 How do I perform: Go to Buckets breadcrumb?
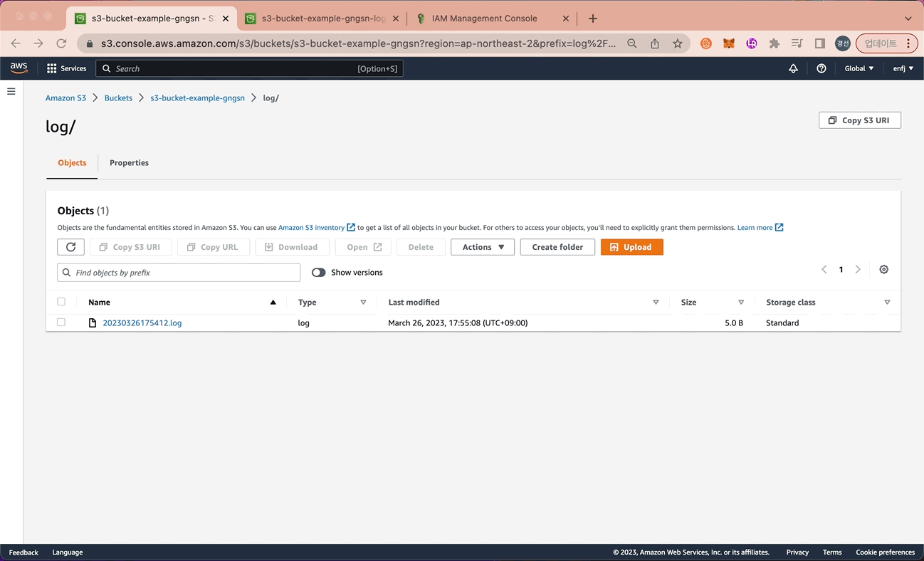(x=118, y=98)
